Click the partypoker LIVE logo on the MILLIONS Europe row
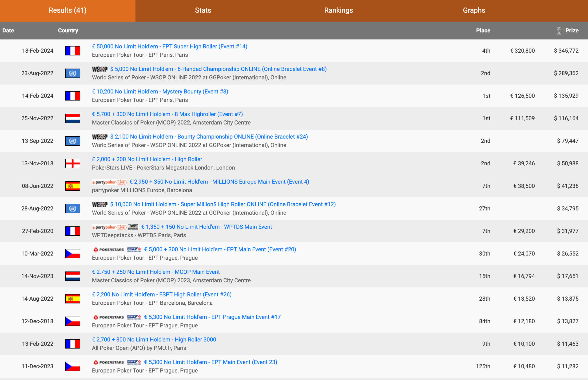This screenshot has height=380, width=588. 109,182
